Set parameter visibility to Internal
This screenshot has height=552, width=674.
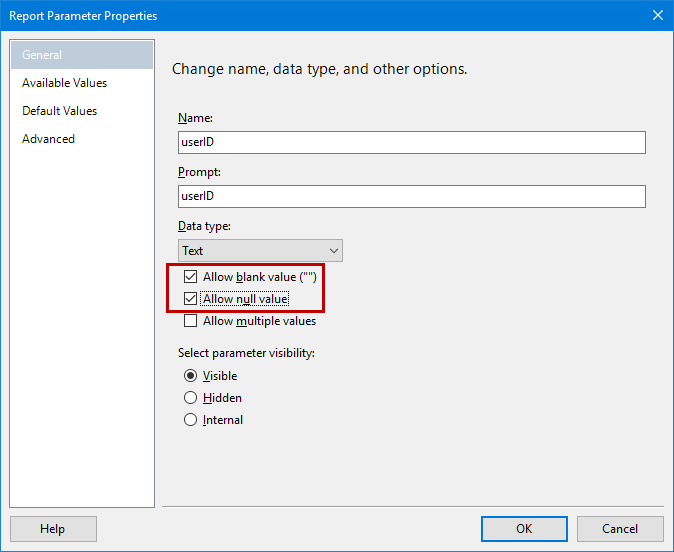(191, 420)
